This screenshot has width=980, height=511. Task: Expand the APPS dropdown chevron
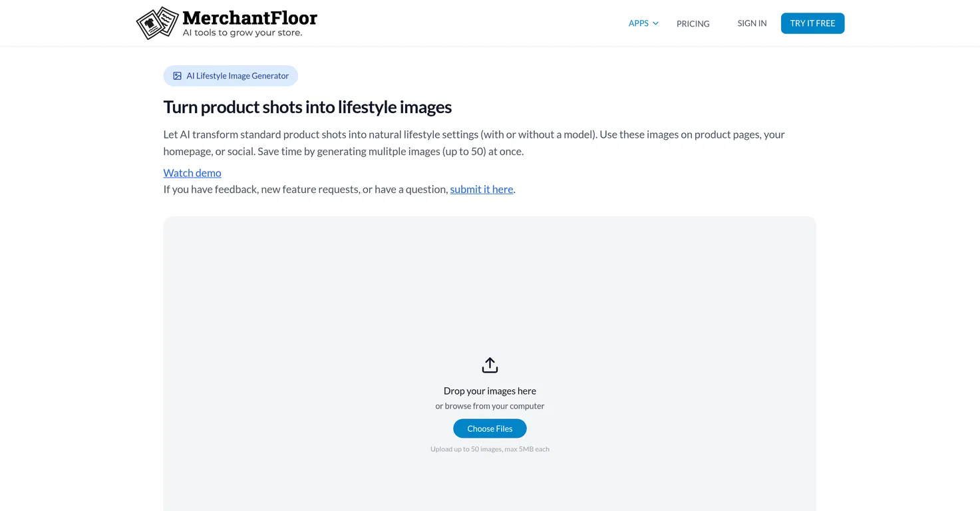point(655,23)
